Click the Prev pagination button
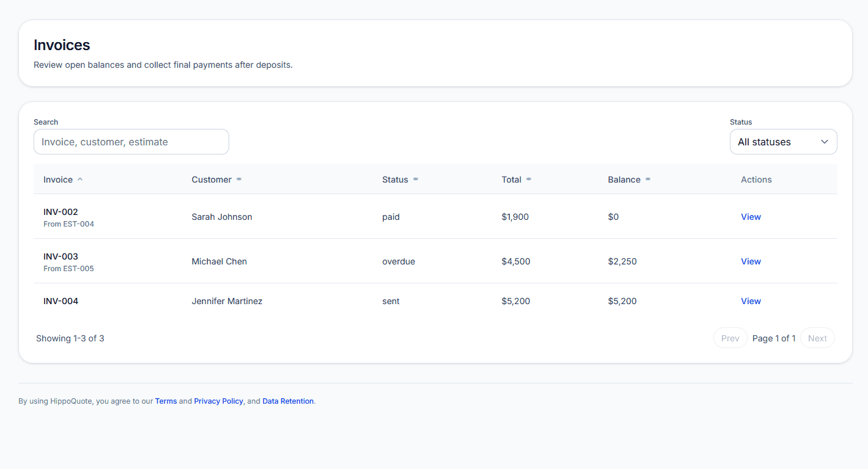 pyautogui.click(x=730, y=338)
